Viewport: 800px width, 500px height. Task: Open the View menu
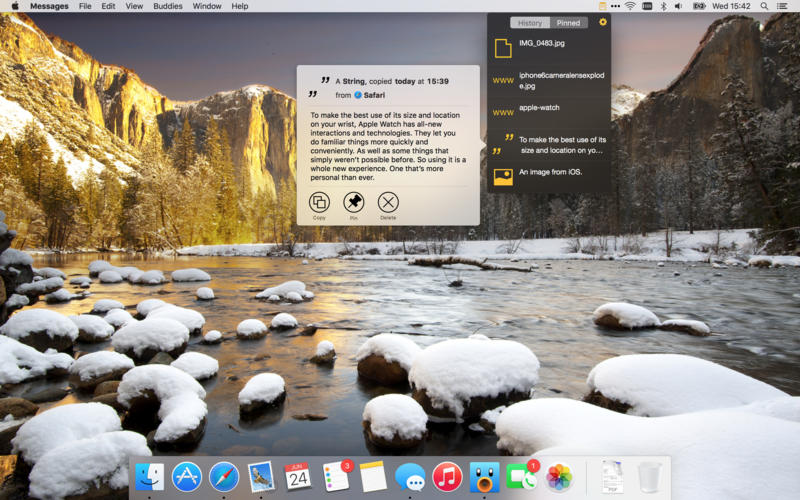pos(134,6)
